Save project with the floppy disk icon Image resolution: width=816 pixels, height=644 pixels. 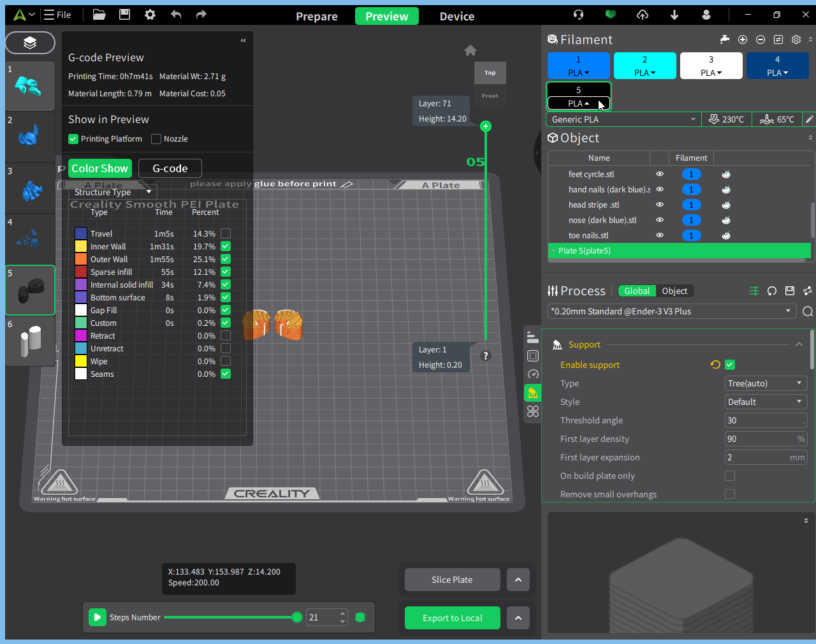pyautogui.click(x=124, y=15)
